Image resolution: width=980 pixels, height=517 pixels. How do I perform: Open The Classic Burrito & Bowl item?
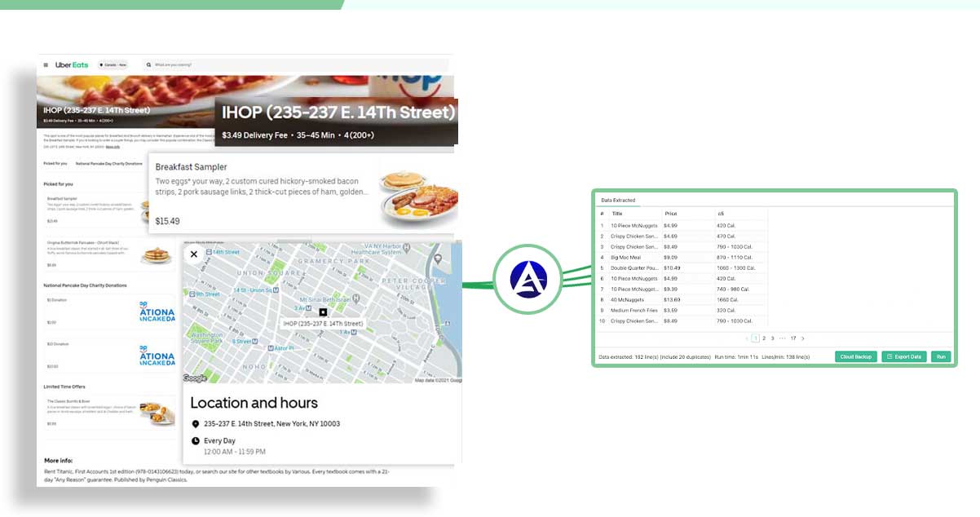pyautogui.click(x=110, y=413)
